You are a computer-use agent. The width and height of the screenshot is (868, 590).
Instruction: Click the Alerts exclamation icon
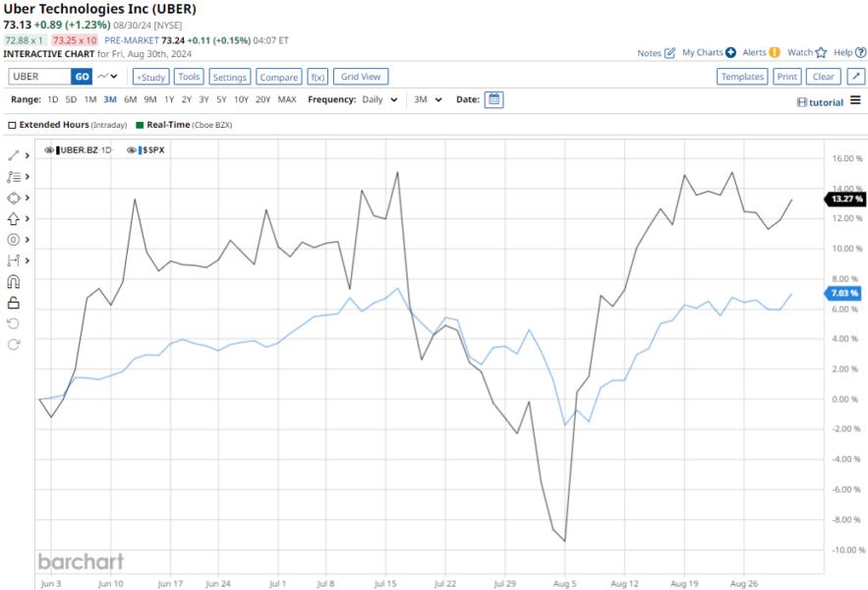pyautogui.click(x=775, y=52)
